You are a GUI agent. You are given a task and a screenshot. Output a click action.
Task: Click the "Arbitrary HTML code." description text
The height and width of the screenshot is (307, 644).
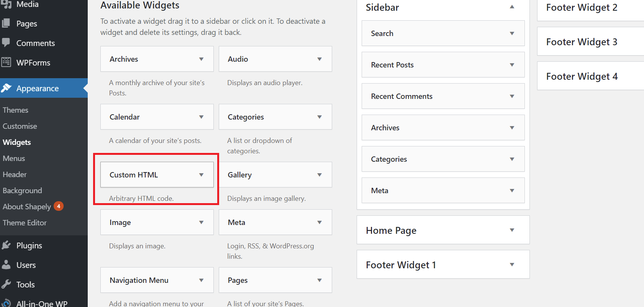point(141,199)
